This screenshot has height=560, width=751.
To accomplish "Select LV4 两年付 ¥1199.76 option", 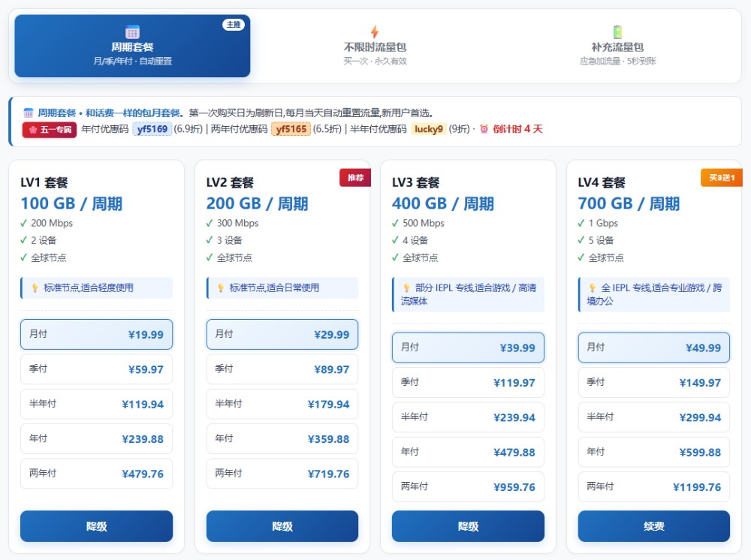I will (654, 487).
